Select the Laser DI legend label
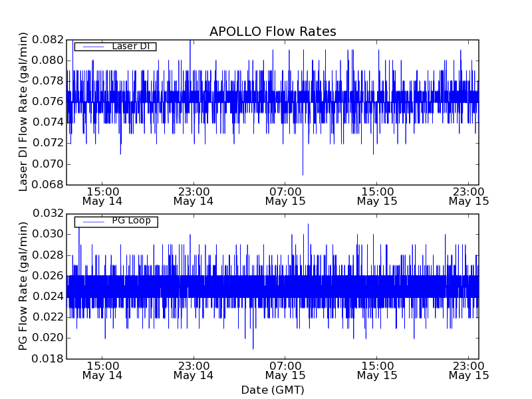532x399 pixels. [130, 47]
